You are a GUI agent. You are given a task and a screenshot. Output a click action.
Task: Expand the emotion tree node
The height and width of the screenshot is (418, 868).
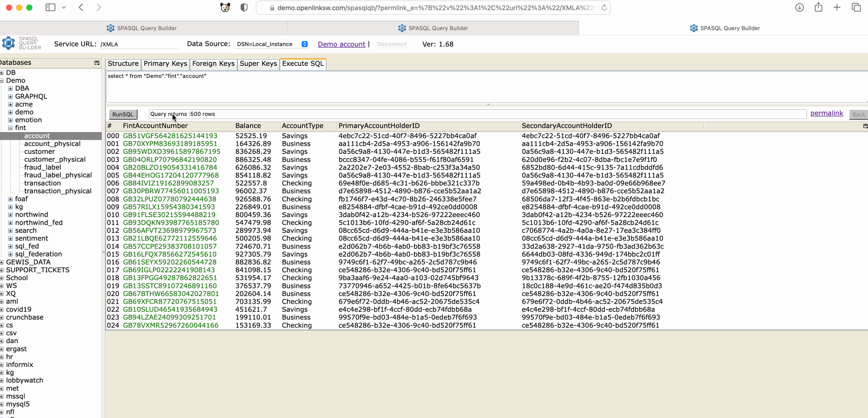pos(11,120)
